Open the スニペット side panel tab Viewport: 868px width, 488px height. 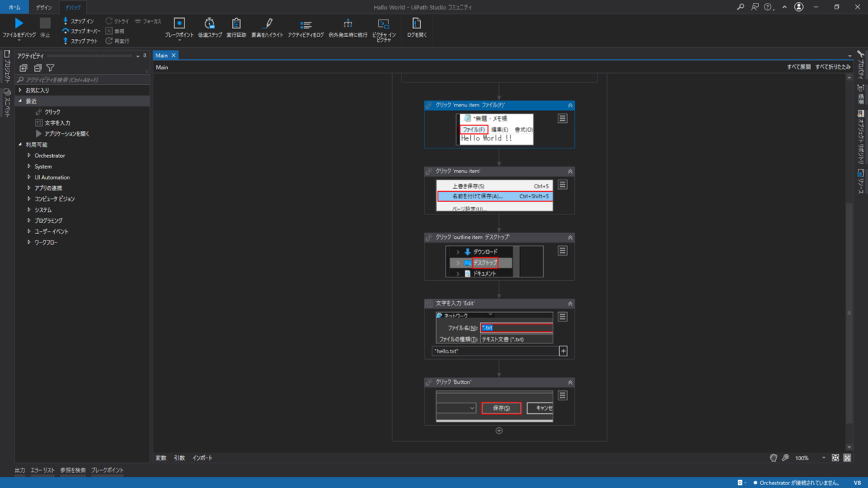pyautogui.click(x=6, y=104)
